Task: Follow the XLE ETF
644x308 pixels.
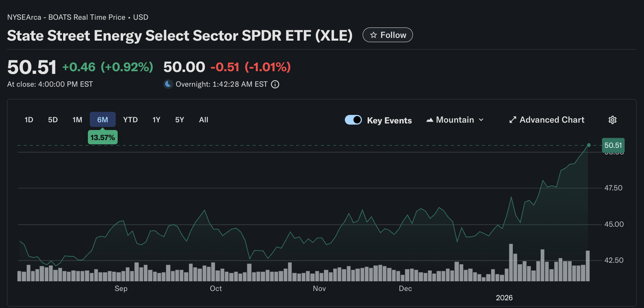Action: coord(388,35)
